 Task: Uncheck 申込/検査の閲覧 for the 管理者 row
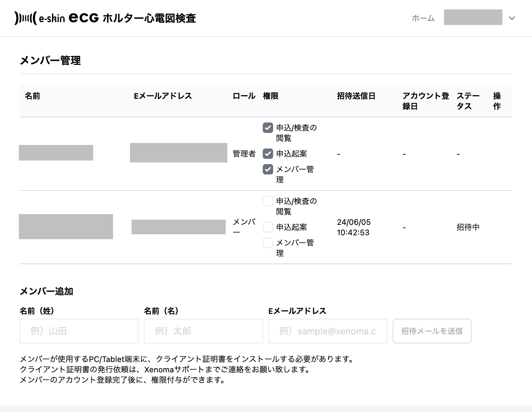click(268, 128)
